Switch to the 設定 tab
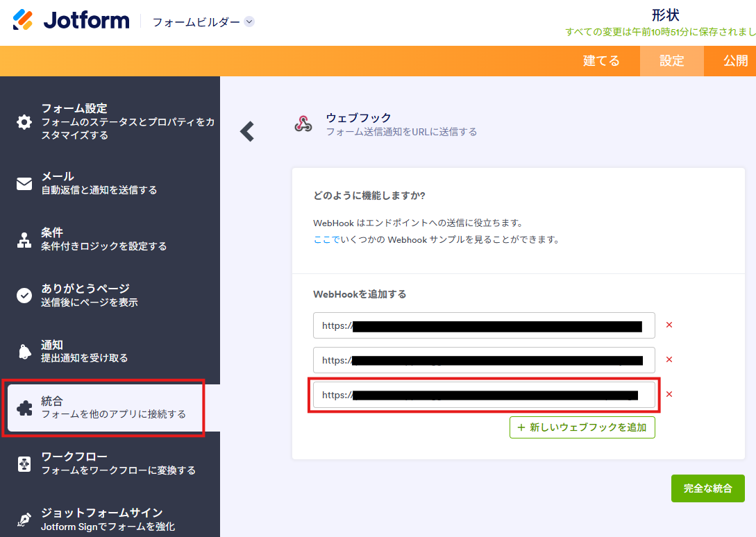This screenshot has height=537, width=756. coord(671,61)
